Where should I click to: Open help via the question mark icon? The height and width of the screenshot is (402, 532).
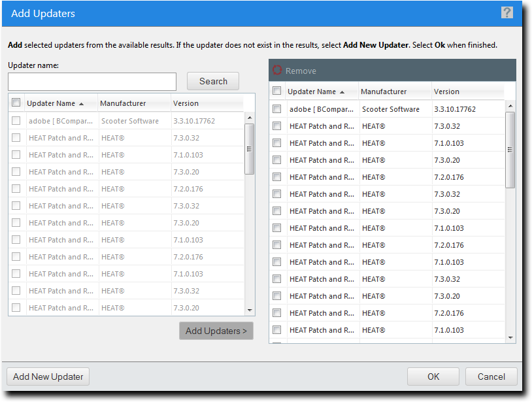point(507,13)
